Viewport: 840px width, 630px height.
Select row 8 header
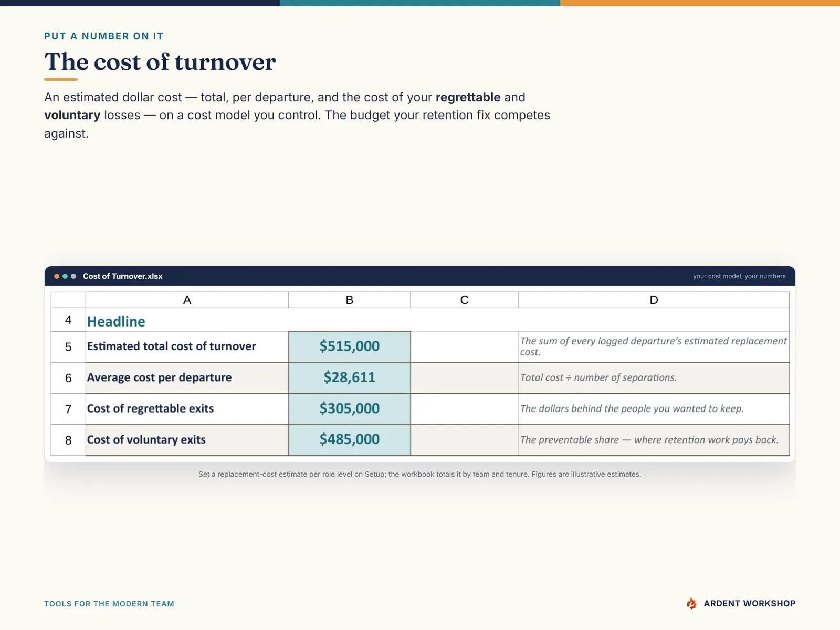click(x=68, y=440)
